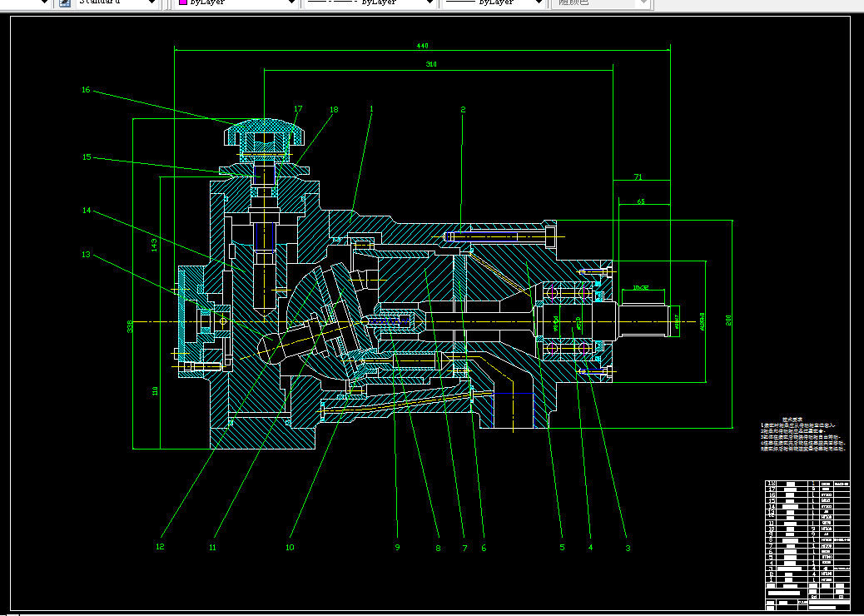The image size is (864, 616).
Task: Select the "110" vertical dimension text
Action: click(x=155, y=390)
